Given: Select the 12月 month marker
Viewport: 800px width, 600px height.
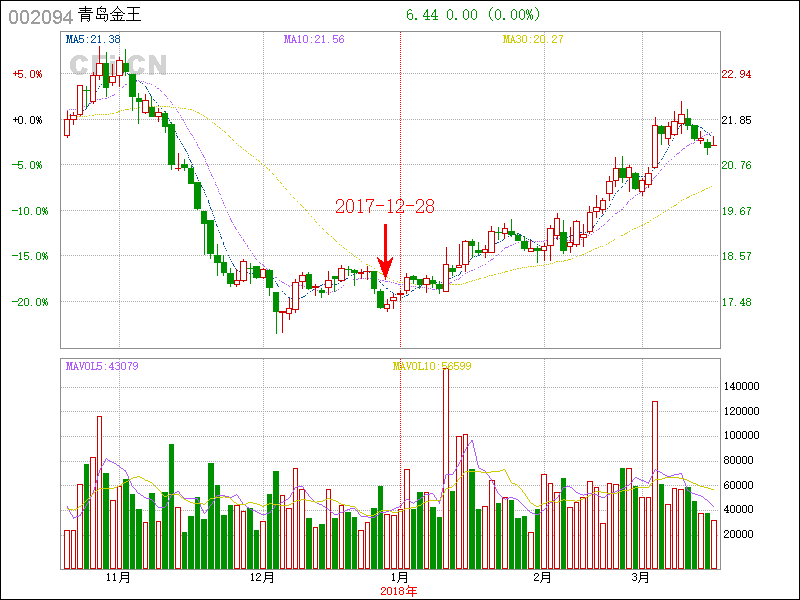Looking at the screenshot, I should tap(261, 578).
